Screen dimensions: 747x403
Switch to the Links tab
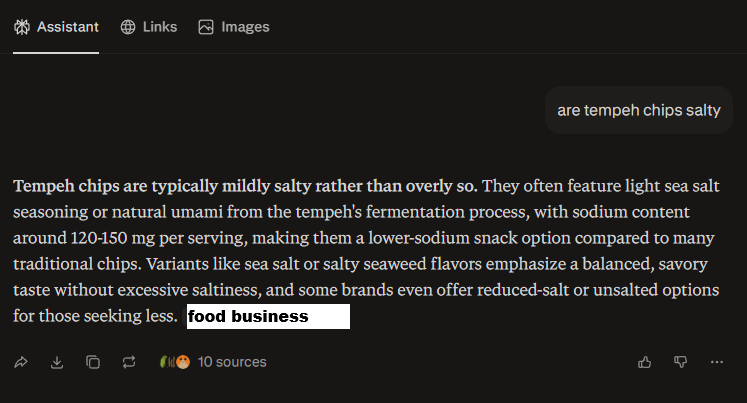159,27
